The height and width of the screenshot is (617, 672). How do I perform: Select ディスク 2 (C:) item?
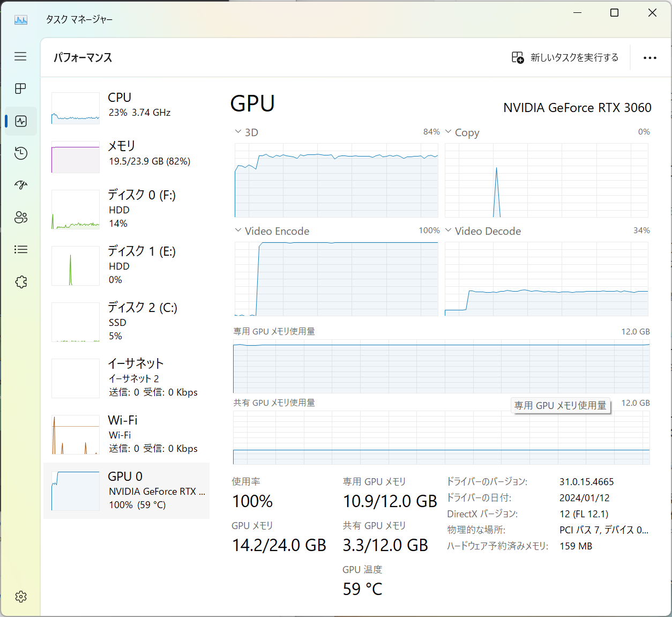pos(126,322)
